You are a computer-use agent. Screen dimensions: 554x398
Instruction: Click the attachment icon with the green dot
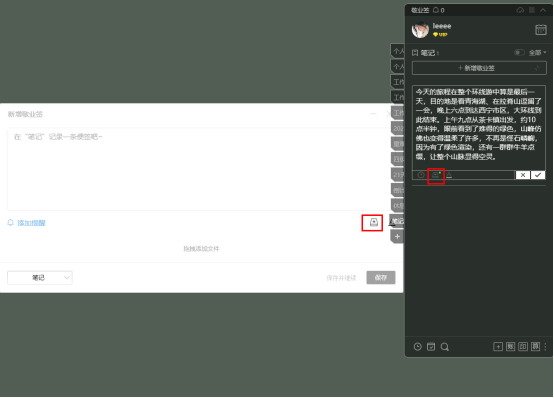(x=436, y=175)
